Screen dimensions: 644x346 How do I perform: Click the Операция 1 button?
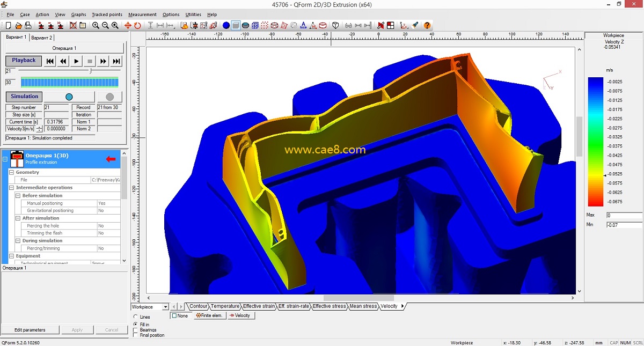tap(64, 48)
